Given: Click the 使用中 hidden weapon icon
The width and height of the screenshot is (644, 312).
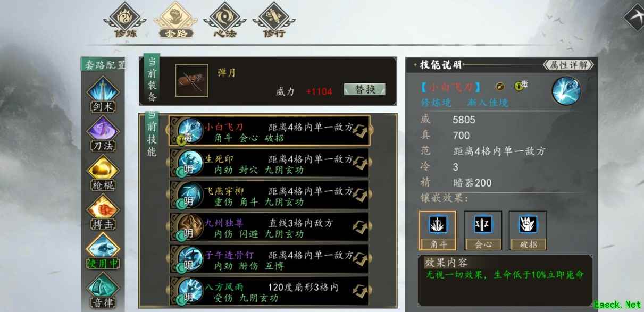Looking at the screenshot, I should (x=103, y=251).
